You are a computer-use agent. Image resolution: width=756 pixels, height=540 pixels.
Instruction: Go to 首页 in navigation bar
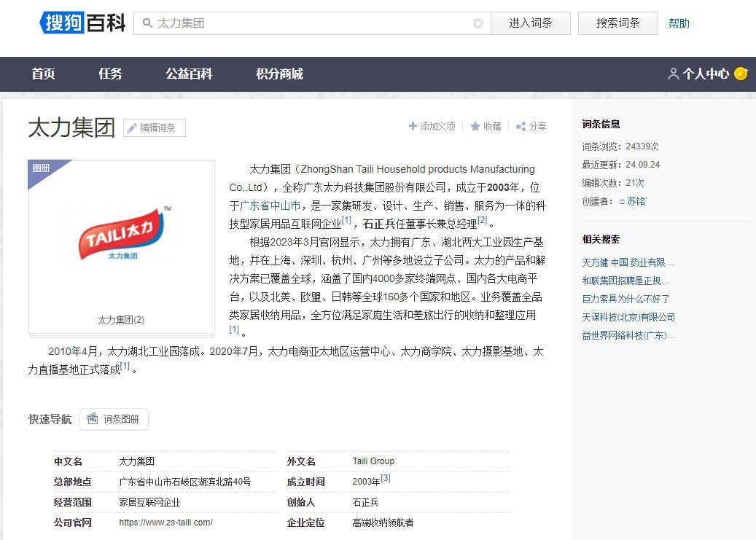[x=43, y=74]
